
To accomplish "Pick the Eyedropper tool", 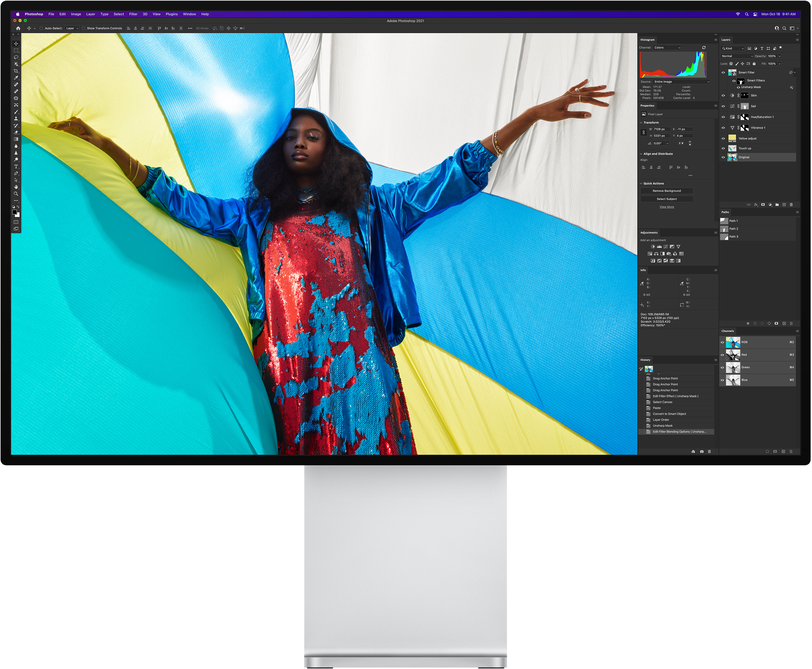I will [16, 78].
